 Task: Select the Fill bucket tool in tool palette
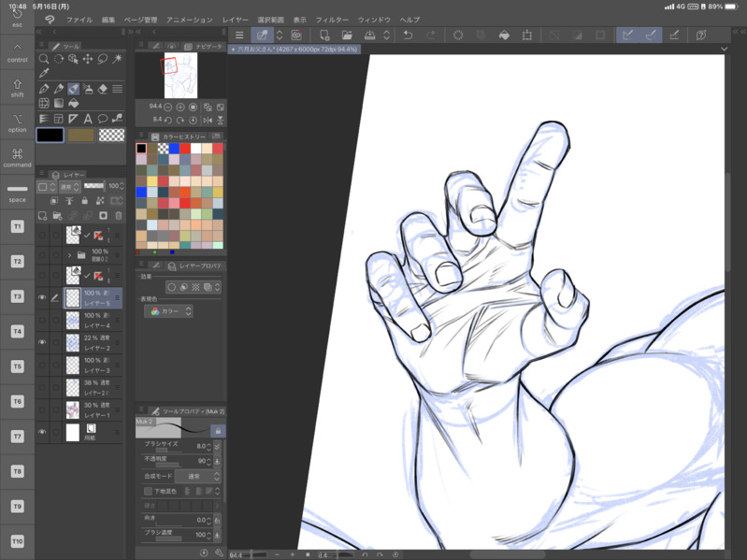[x=73, y=104]
